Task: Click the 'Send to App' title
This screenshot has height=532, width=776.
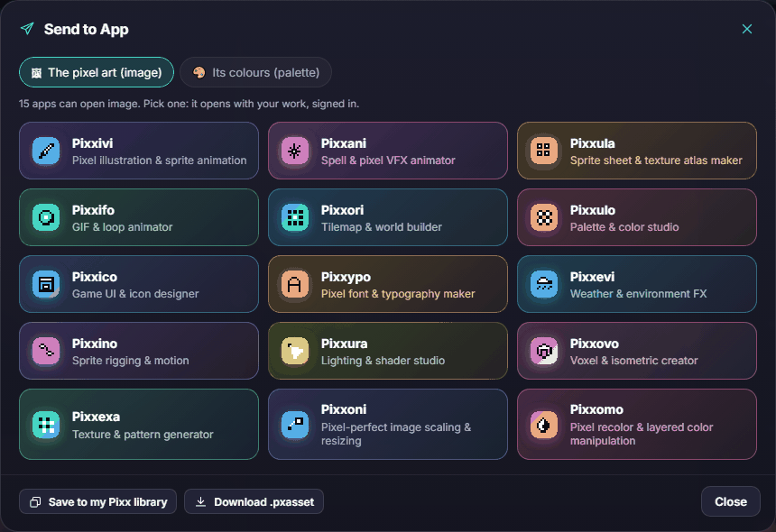Action: coord(86,29)
